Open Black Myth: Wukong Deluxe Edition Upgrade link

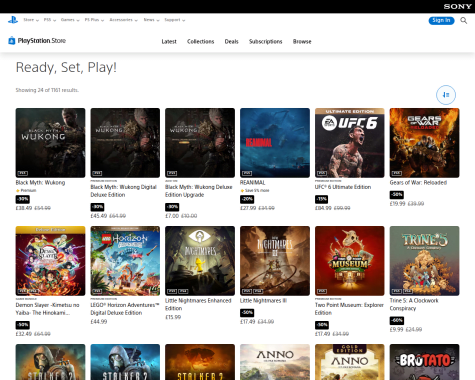199,191
